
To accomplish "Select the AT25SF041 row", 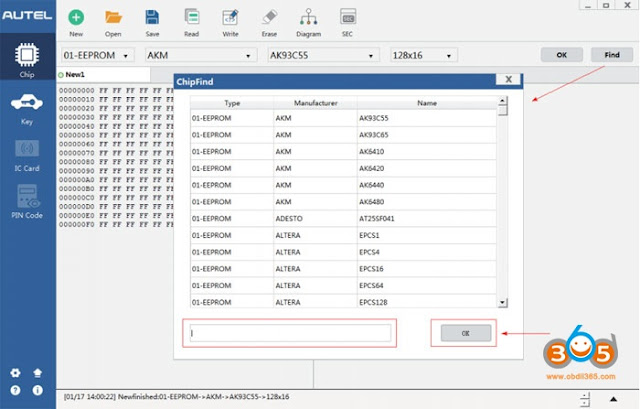I will click(x=343, y=218).
